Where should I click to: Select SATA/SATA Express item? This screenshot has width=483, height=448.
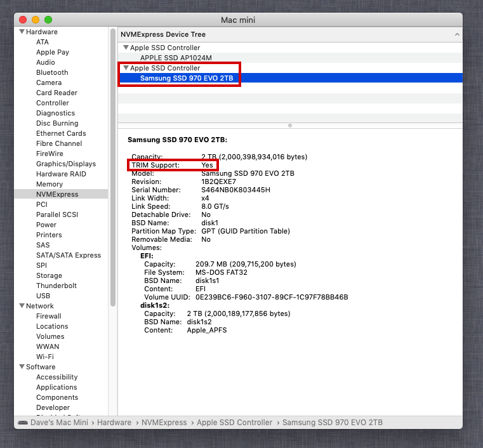pos(69,255)
